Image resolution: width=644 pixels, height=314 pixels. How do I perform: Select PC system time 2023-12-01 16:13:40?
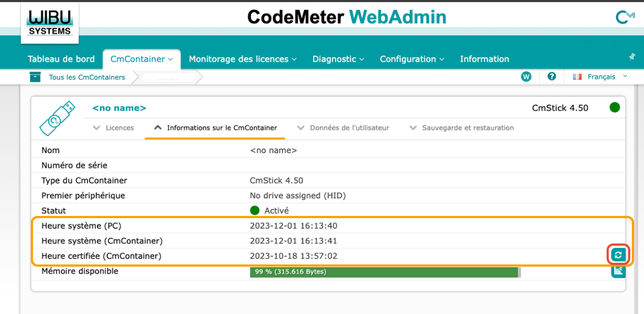coord(294,226)
